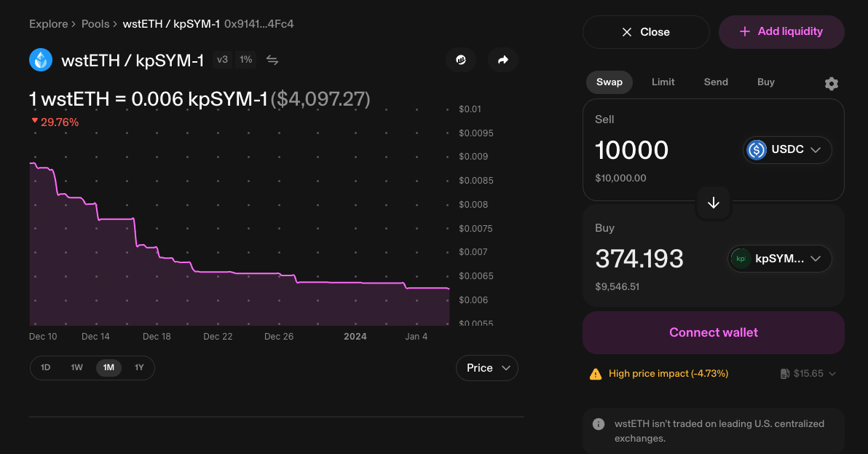The width and height of the screenshot is (868, 454).
Task: Expand the Price chart type dropdown
Action: tap(486, 368)
